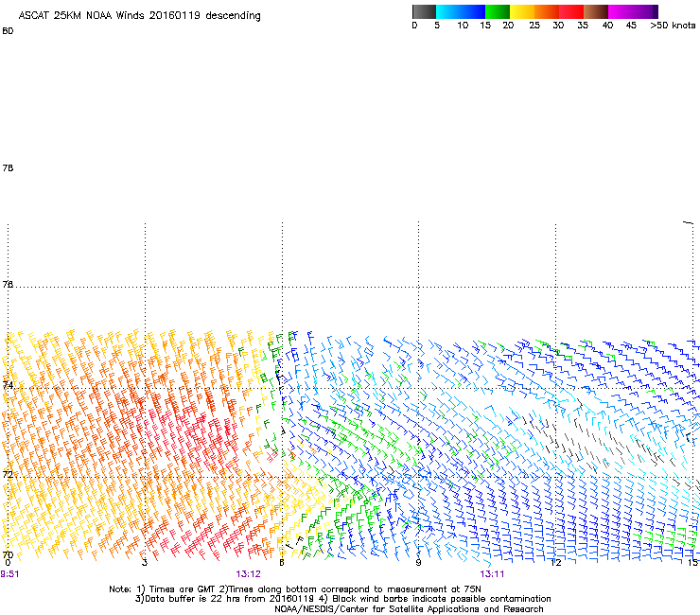Click the 78 latitude axis label
This screenshot has width=700, height=615.
coord(8,167)
